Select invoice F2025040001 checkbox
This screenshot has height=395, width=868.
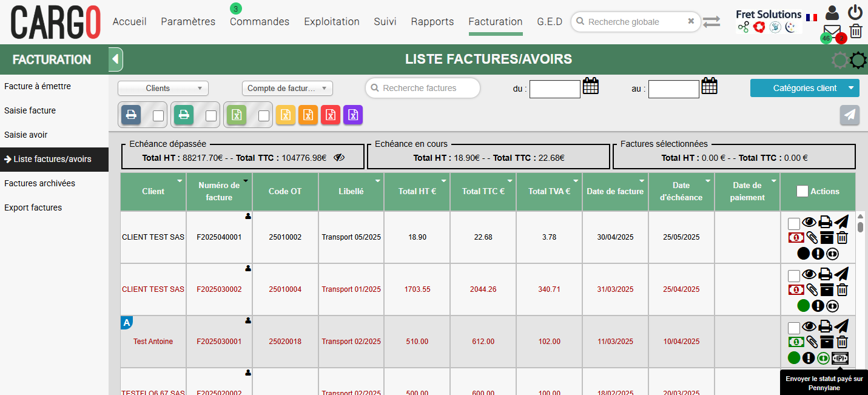[794, 224]
